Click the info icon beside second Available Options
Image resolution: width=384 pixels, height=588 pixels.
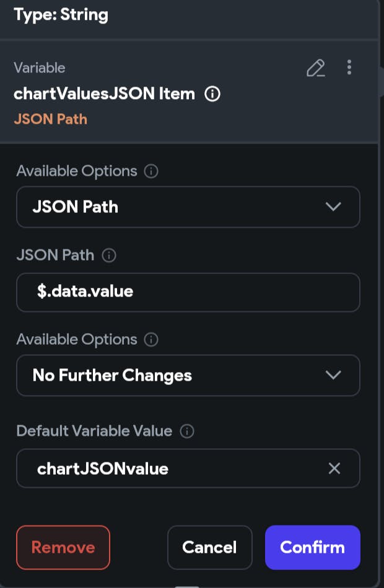click(151, 340)
